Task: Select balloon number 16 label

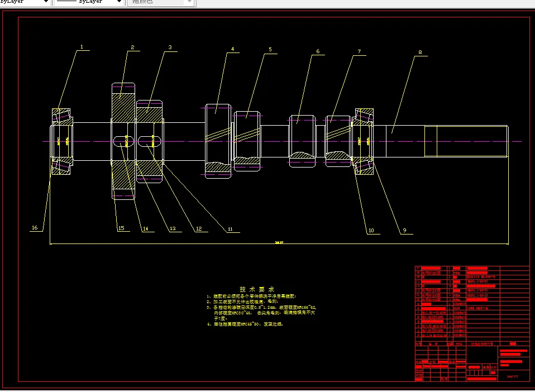Action: (35, 228)
